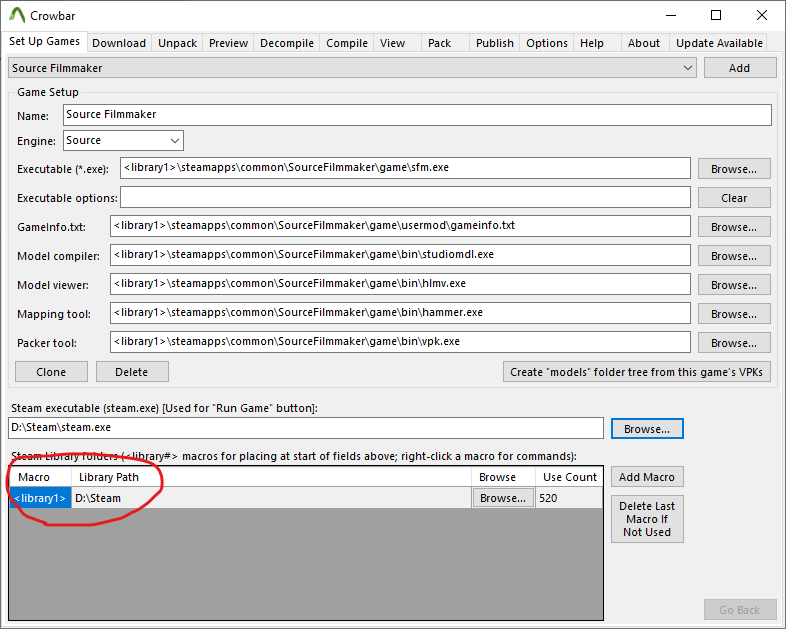Delete last macro if not used

click(647, 519)
